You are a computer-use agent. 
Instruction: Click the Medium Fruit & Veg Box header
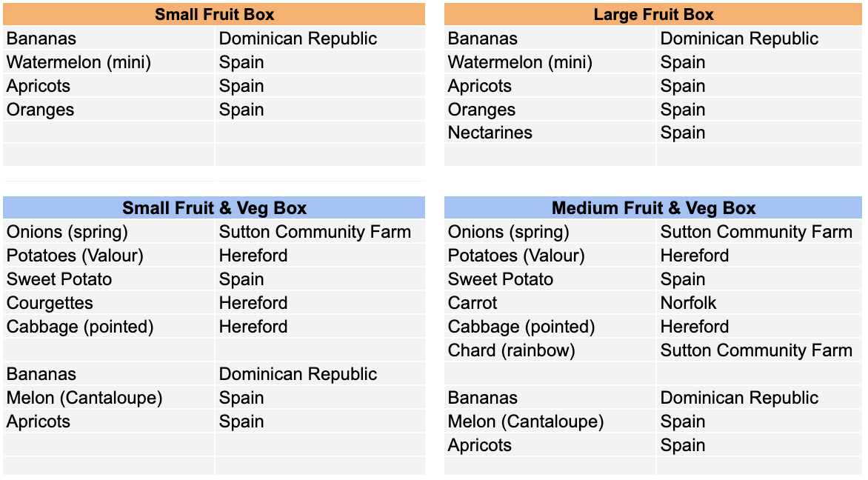point(653,207)
